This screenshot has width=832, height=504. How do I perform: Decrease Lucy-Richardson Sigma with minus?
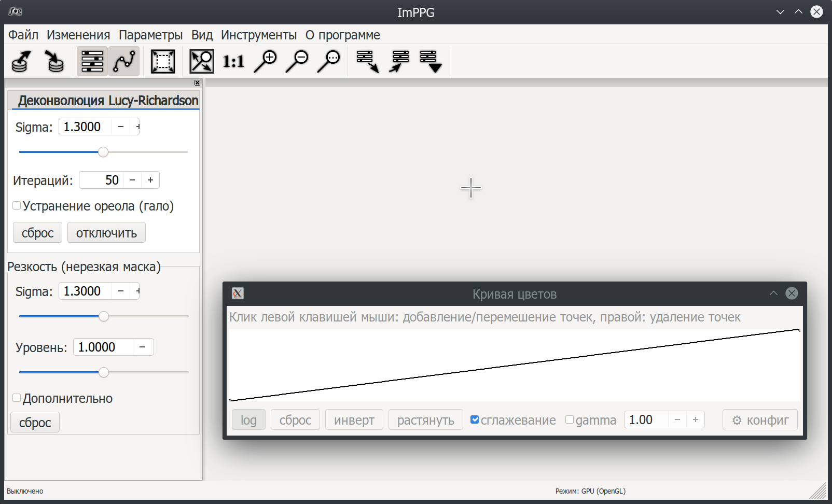(x=121, y=127)
